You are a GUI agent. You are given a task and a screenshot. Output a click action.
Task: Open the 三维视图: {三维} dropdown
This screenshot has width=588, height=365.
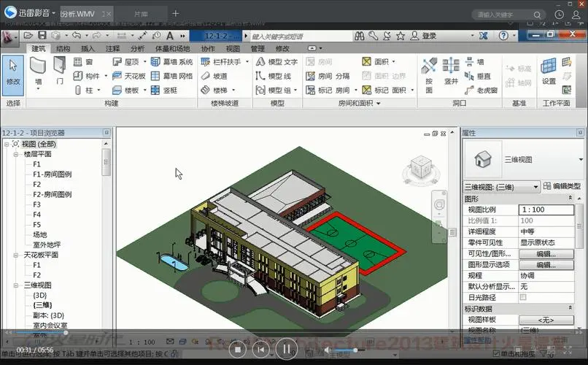tap(536, 188)
